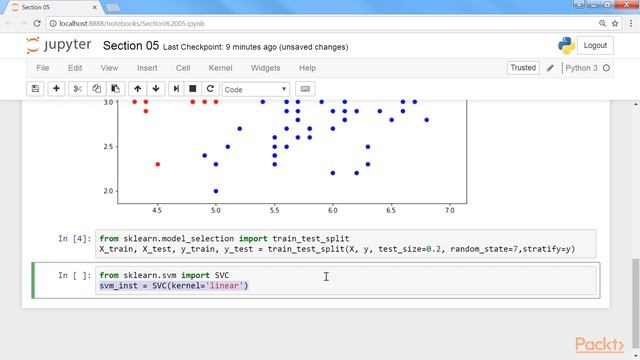The width and height of the screenshot is (640, 360).
Task: Move selected cell up arrow
Action: 138,89
